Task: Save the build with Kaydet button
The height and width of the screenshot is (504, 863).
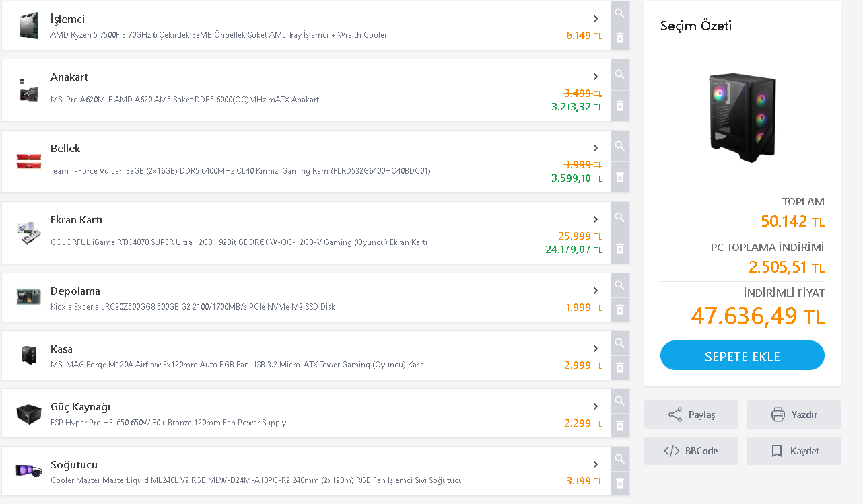Action: 794,451
